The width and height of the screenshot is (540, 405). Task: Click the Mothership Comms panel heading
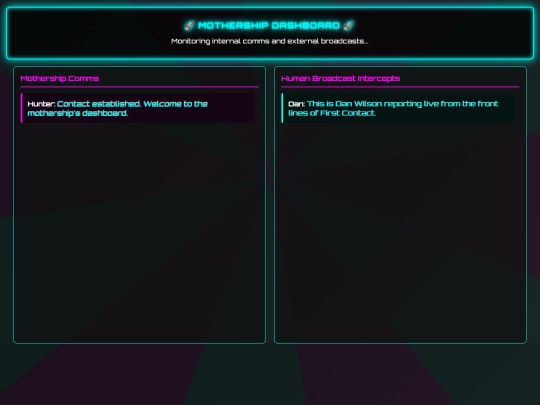coord(60,79)
